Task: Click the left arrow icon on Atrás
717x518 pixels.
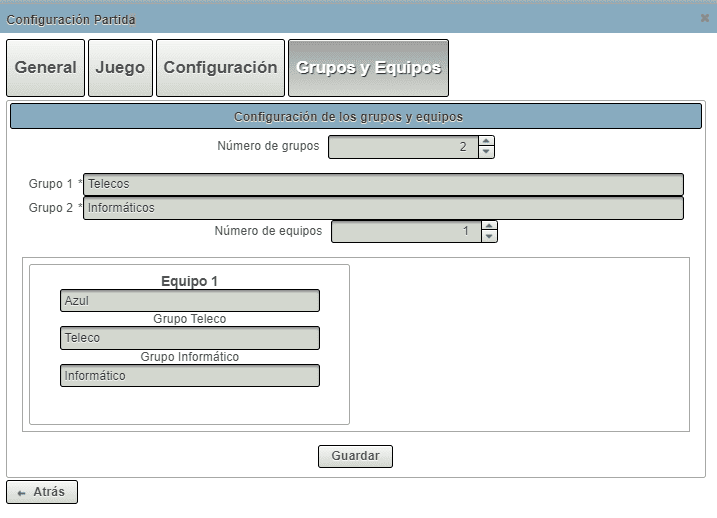Action: coord(21,493)
